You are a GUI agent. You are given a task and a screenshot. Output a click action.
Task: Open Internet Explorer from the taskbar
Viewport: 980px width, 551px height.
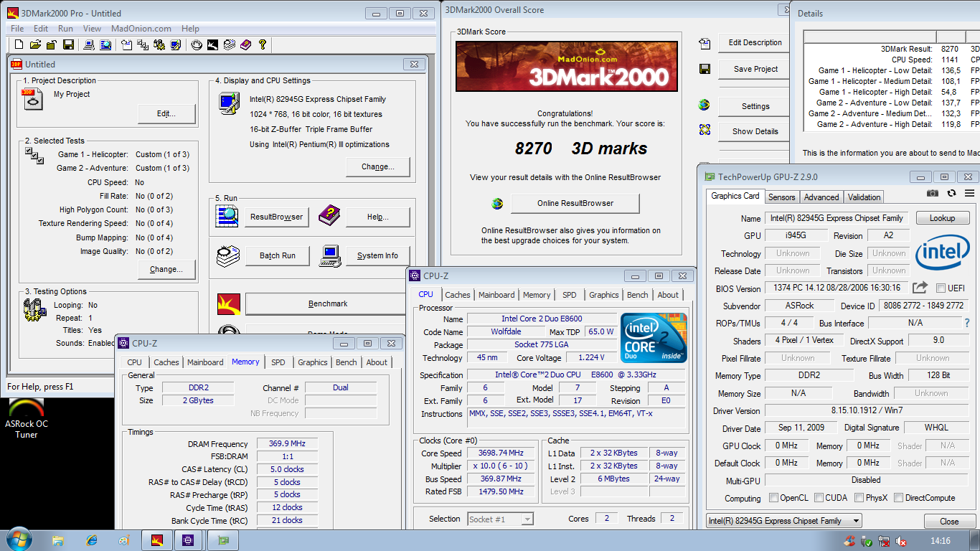click(x=91, y=540)
